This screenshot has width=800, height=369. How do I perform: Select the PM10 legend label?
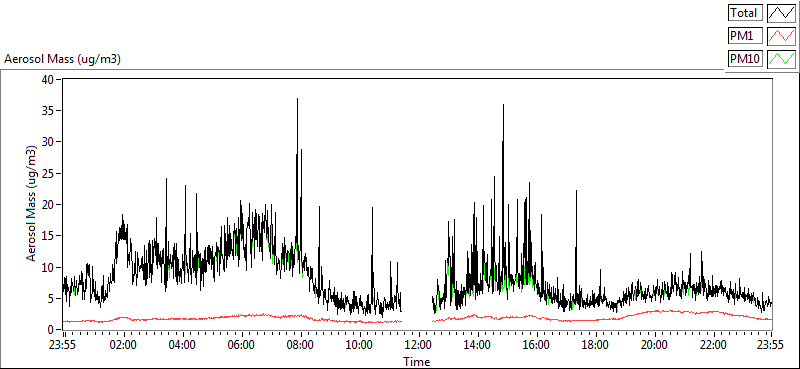746,59
